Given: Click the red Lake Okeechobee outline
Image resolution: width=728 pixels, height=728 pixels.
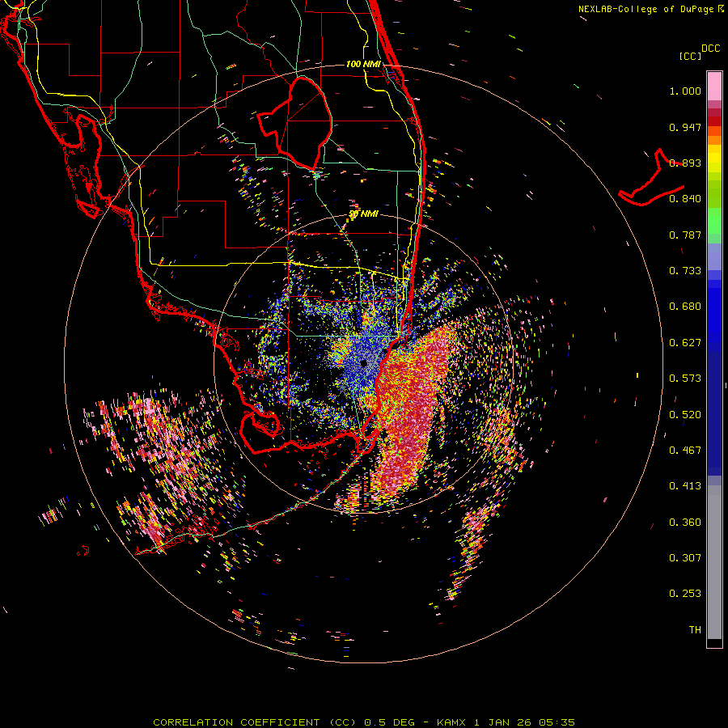Looking at the screenshot, I should pyautogui.click(x=294, y=123).
